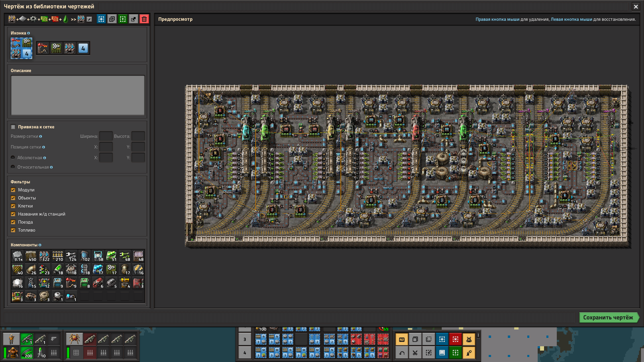Click the decider combinator component showing 3
The height and width of the screenshot is (362, 644).
pyautogui.click(x=17, y=296)
